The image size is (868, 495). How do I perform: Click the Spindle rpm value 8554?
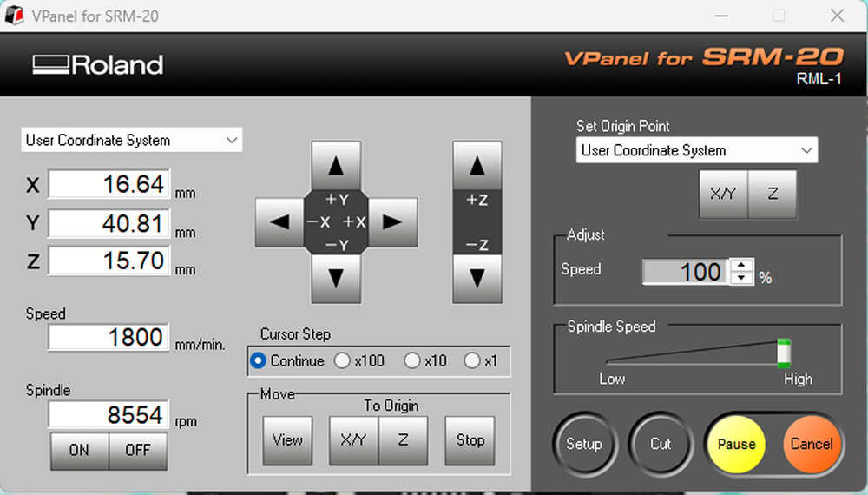108,415
